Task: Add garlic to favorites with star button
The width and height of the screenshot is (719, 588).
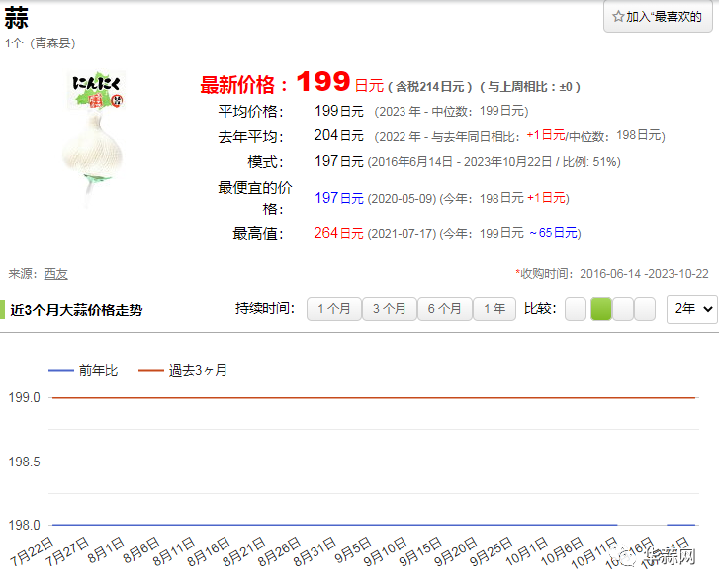Action: pyautogui.click(x=658, y=17)
